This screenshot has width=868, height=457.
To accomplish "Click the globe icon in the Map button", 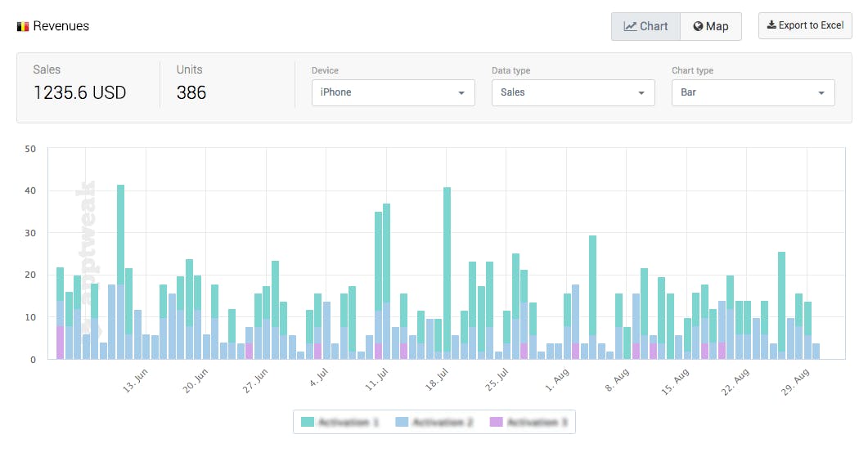I will (698, 26).
